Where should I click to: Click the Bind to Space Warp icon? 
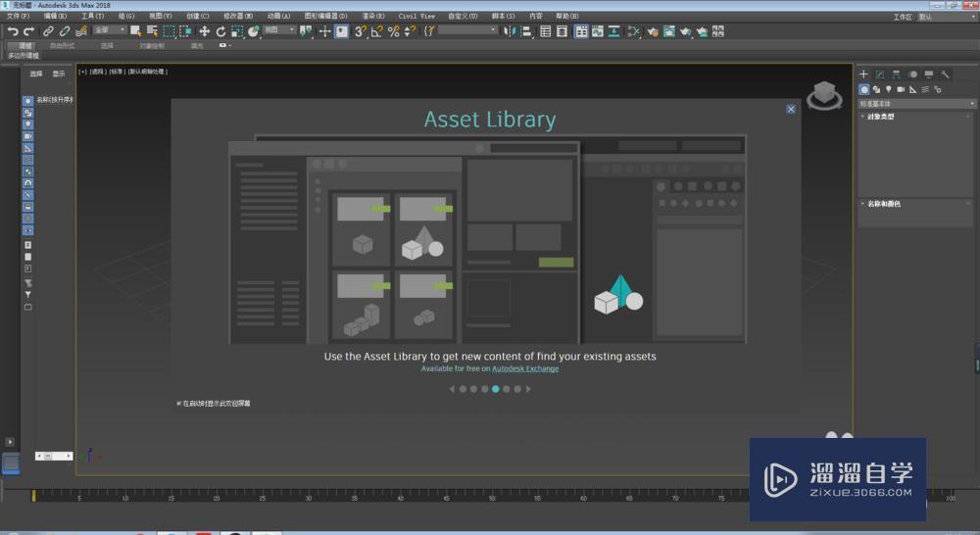(80, 31)
